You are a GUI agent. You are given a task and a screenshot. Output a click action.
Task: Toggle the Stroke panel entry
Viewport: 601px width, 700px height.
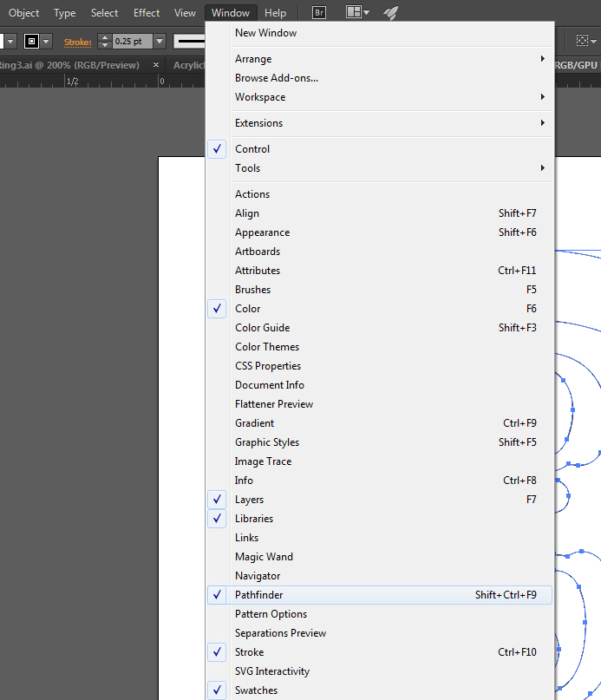pyautogui.click(x=217, y=651)
